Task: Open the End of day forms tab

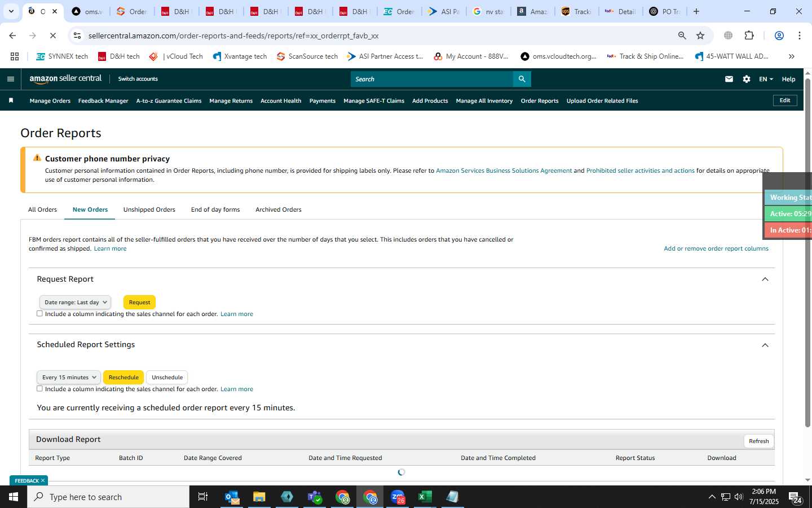Action: click(215, 209)
